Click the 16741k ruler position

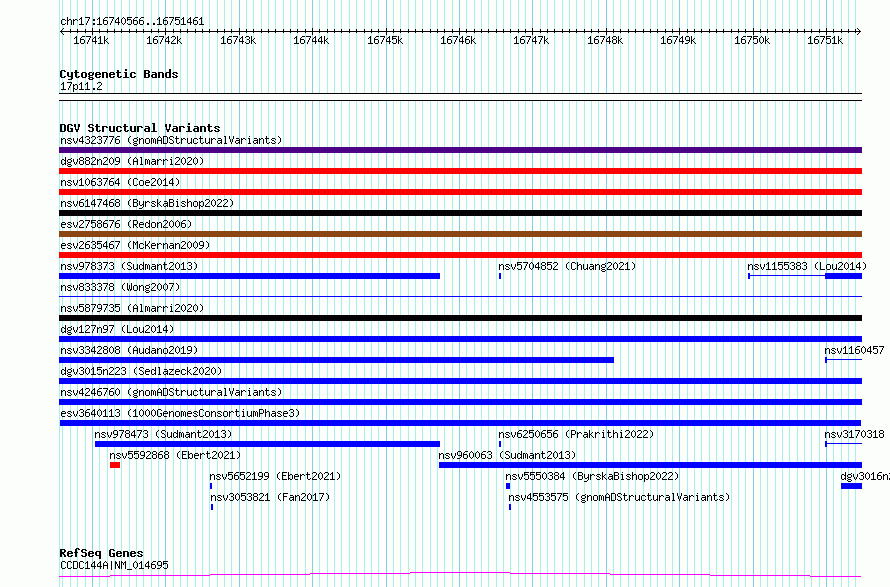click(91, 40)
